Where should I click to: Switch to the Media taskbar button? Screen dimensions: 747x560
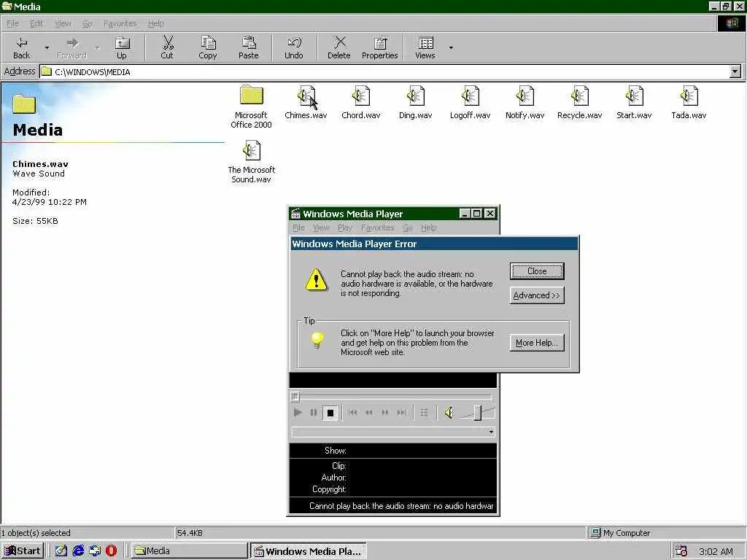(x=189, y=551)
